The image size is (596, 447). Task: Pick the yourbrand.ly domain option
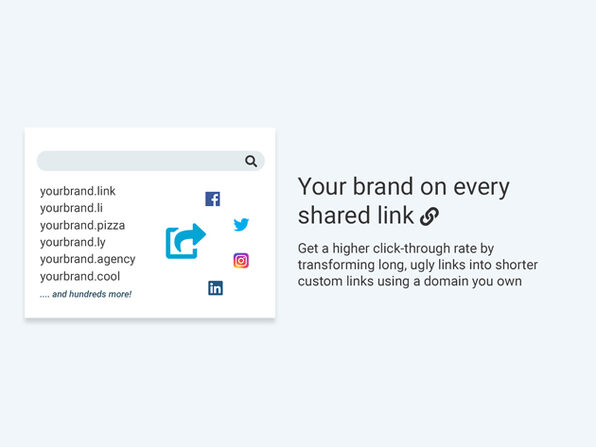[x=73, y=242]
